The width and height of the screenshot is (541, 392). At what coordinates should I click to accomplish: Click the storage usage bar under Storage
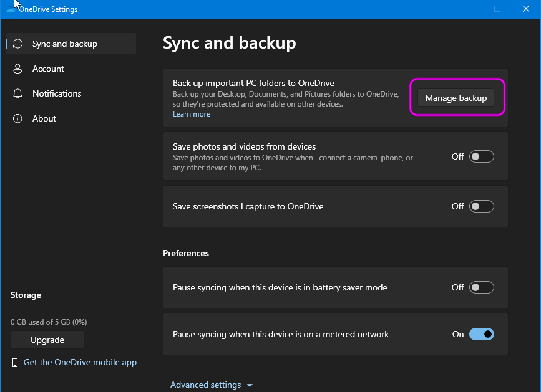coord(73,308)
